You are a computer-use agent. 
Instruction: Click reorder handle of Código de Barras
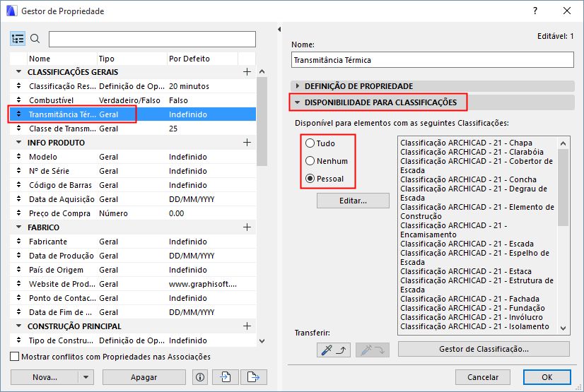[x=18, y=185]
